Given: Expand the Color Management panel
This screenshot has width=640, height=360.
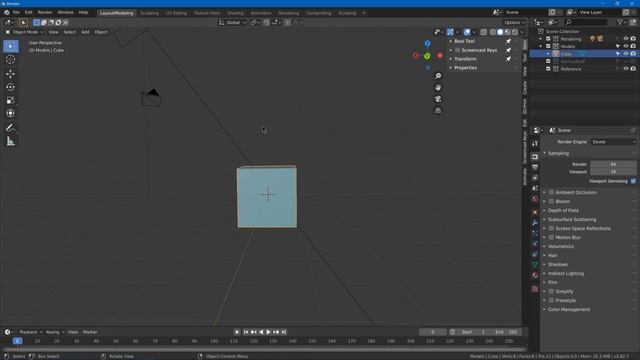Looking at the screenshot, I should coord(569,309).
